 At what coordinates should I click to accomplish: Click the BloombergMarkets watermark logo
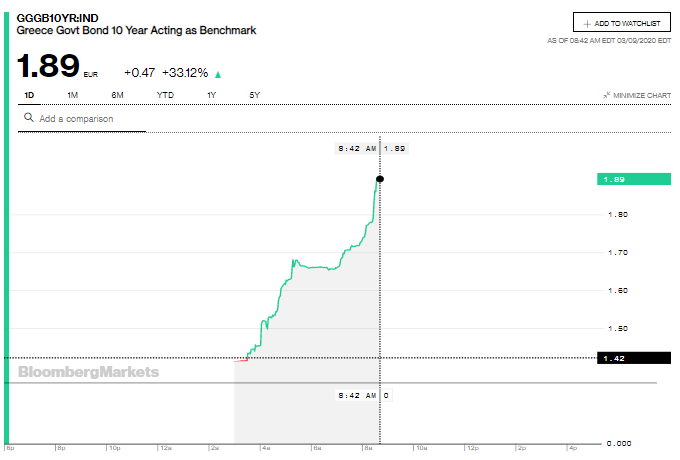(x=88, y=372)
